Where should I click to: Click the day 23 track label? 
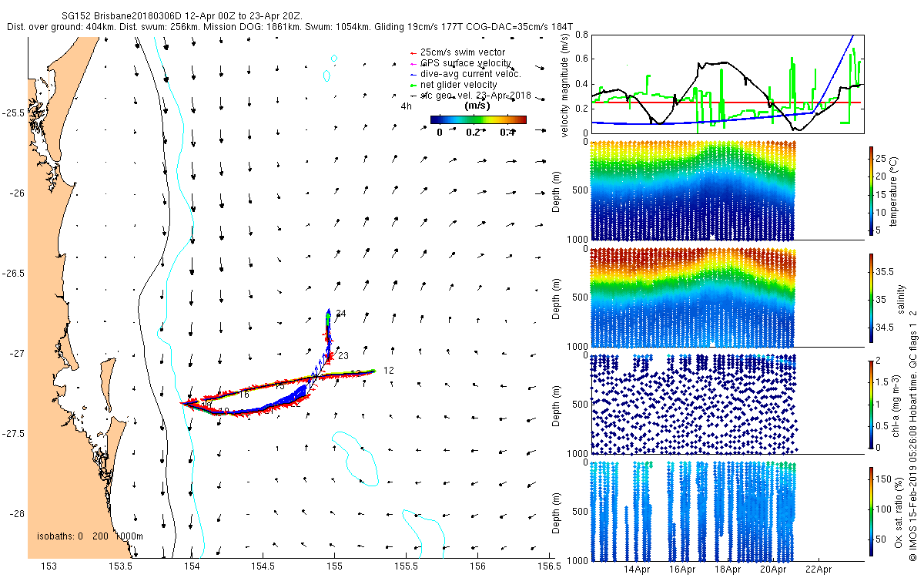343,355
